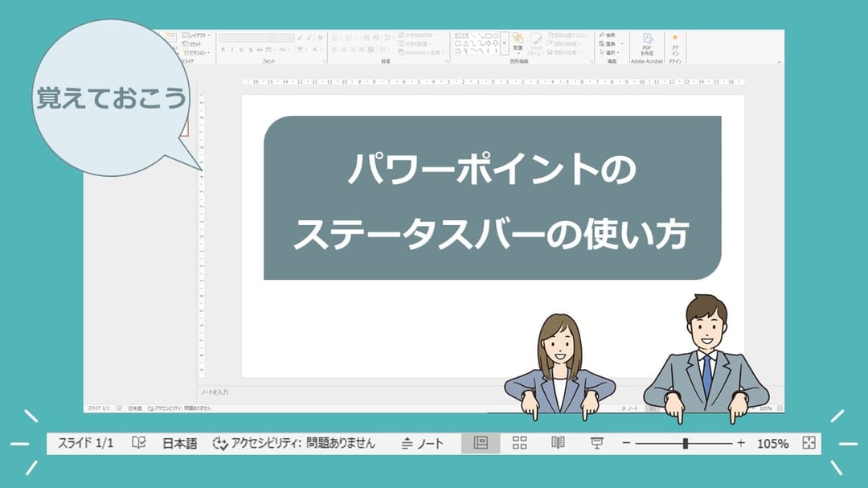The height and width of the screenshot is (488, 868).
Task: Open Slide Sorter view
Action: click(x=521, y=441)
